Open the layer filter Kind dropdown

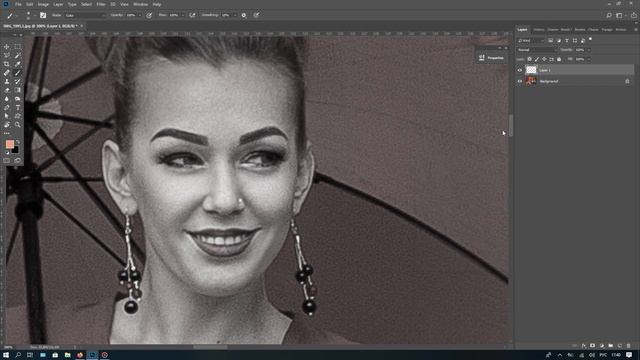point(531,40)
